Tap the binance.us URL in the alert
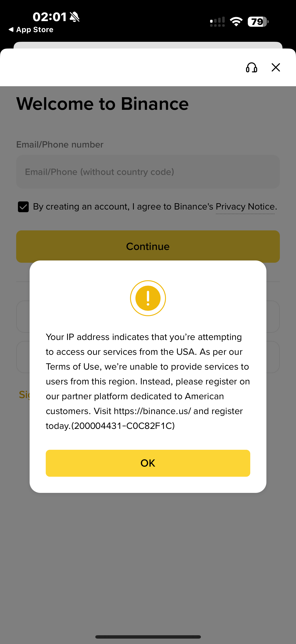 point(152,411)
